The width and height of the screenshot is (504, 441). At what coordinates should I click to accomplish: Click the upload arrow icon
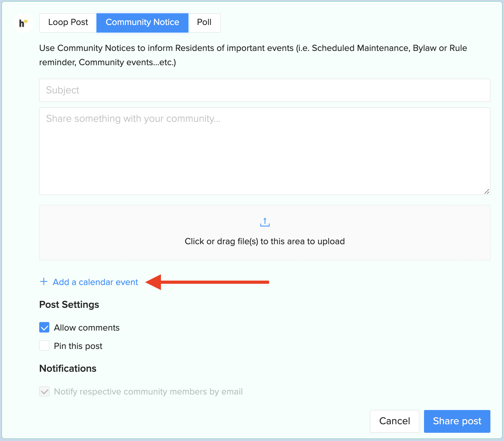pyautogui.click(x=265, y=222)
